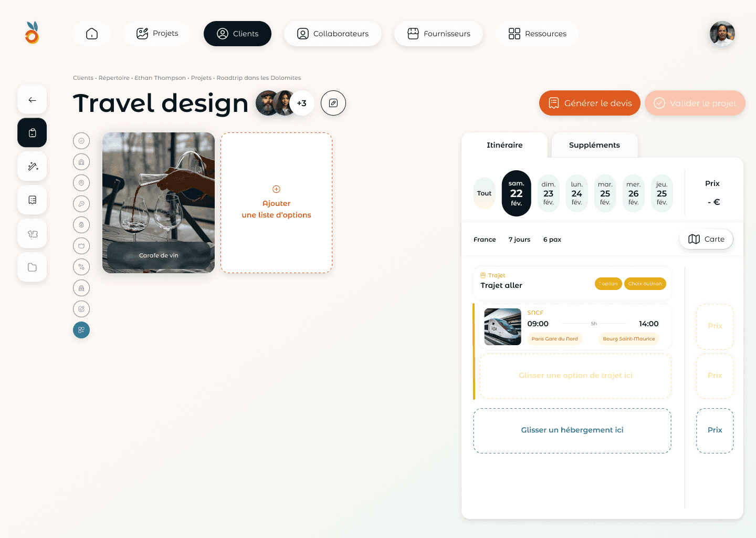Open the Projets menu
Viewport: 756px width, 538px height.
pyautogui.click(x=157, y=34)
